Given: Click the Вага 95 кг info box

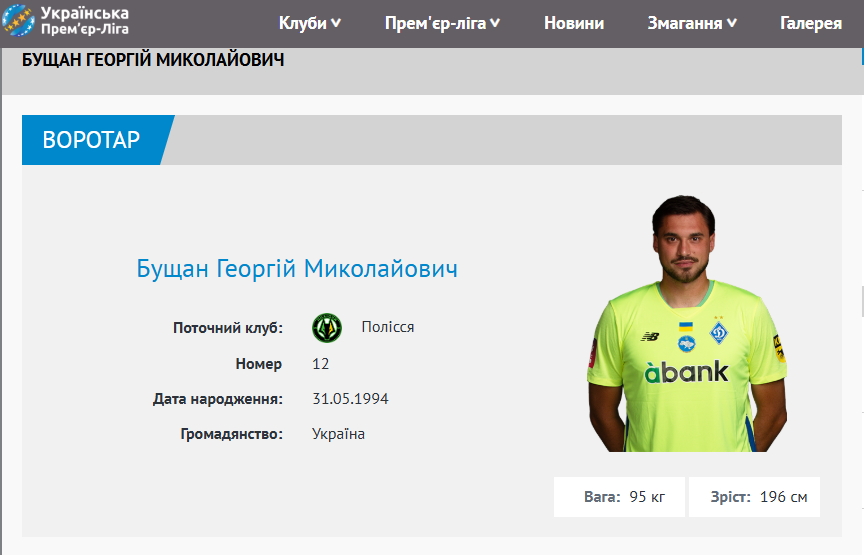Looking at the screenshot, I should point(619,497).
